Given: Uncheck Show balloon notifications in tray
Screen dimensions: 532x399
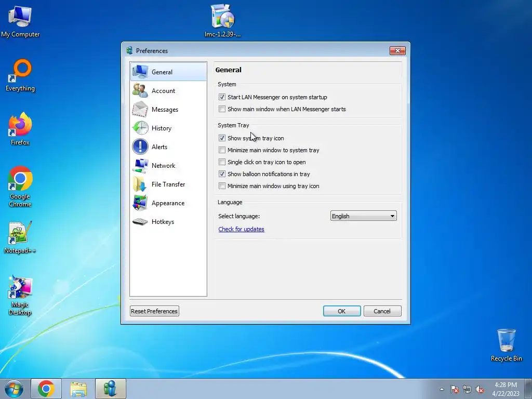Looking at the screenshot, I should (x=222, y=174).
